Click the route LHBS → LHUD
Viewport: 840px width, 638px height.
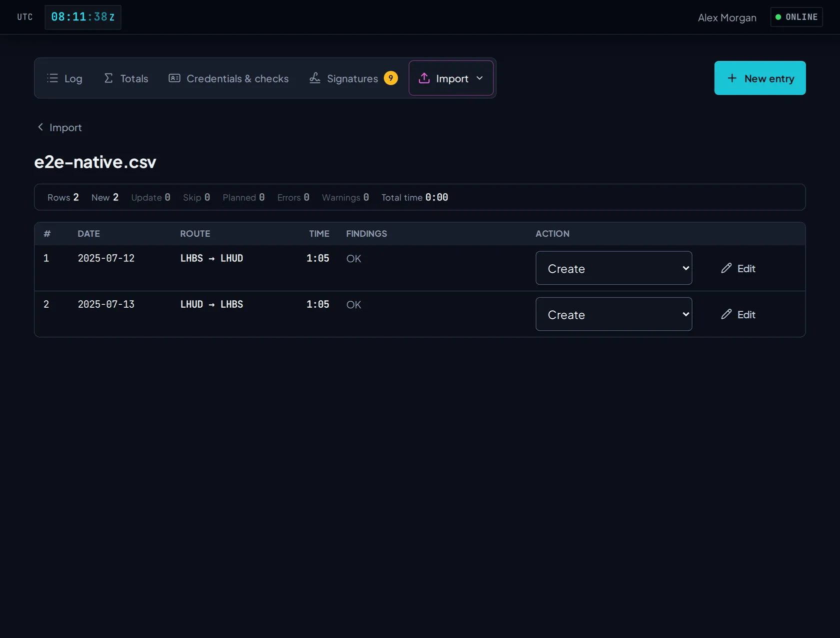211,258
